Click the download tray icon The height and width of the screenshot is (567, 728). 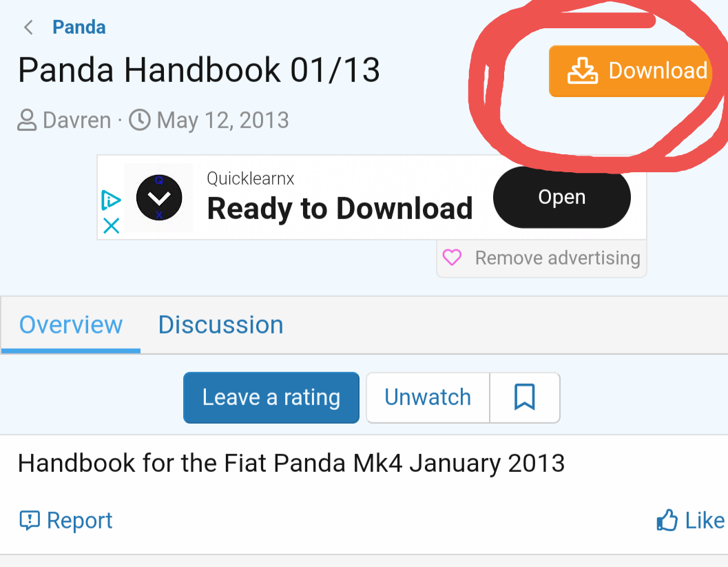point(582,70)
